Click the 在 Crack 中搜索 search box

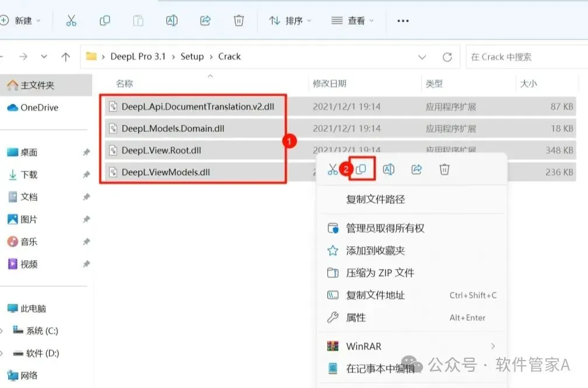pyautogui.click(x=527, y=57)
